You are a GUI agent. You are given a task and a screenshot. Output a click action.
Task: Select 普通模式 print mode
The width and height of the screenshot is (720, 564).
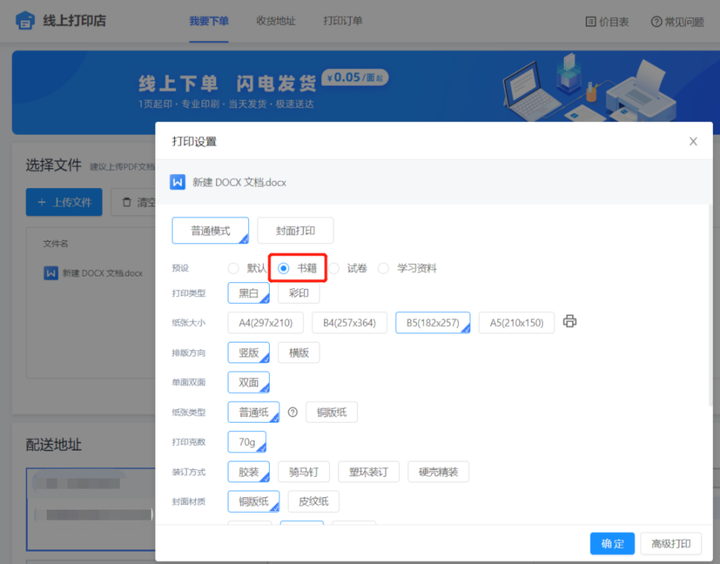pyautogui.click(x=210, y=231)
